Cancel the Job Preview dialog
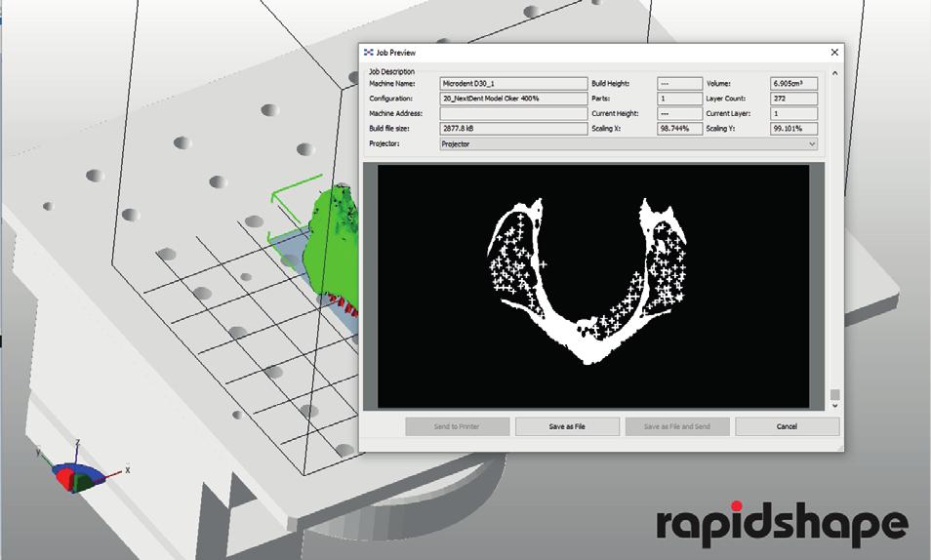Image resolution: width=931 pixels, height=560 pixels. (787, 426)
